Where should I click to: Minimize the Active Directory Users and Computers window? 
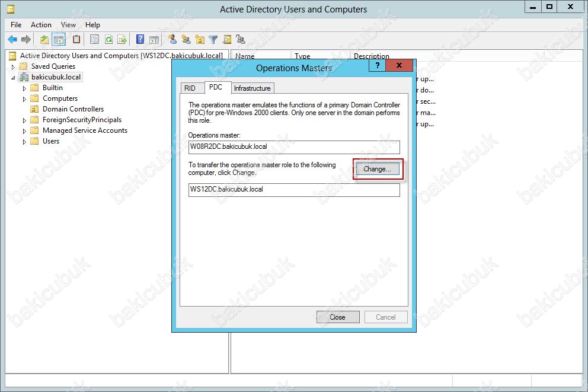533,7
